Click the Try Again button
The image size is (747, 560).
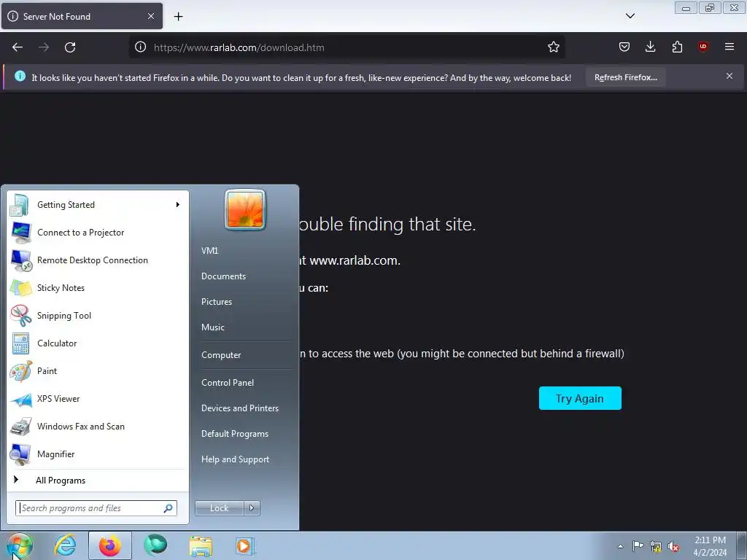580,398
